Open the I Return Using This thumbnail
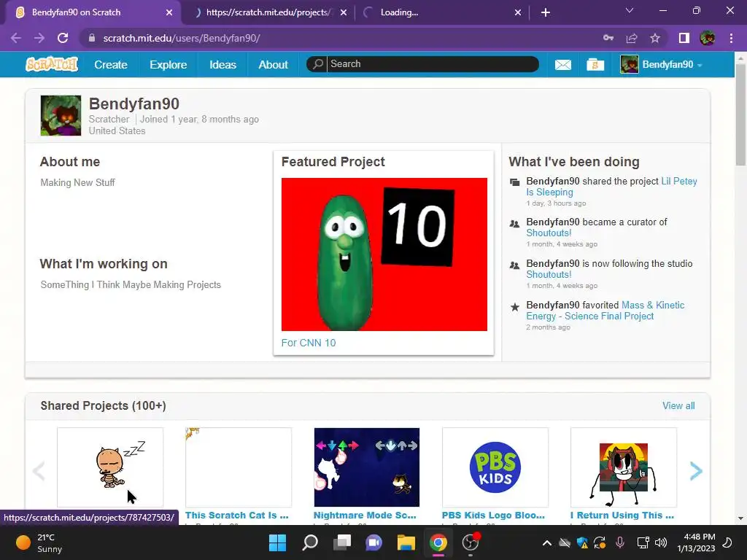 (x=624, y=467)
